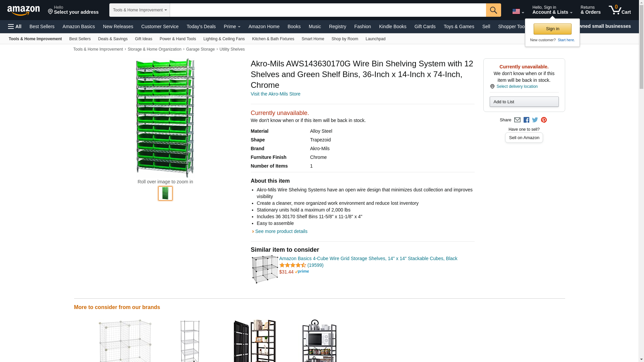Click into the Amazon search text field
Screen dimensions: 644x362
click(x=327, y=10)
